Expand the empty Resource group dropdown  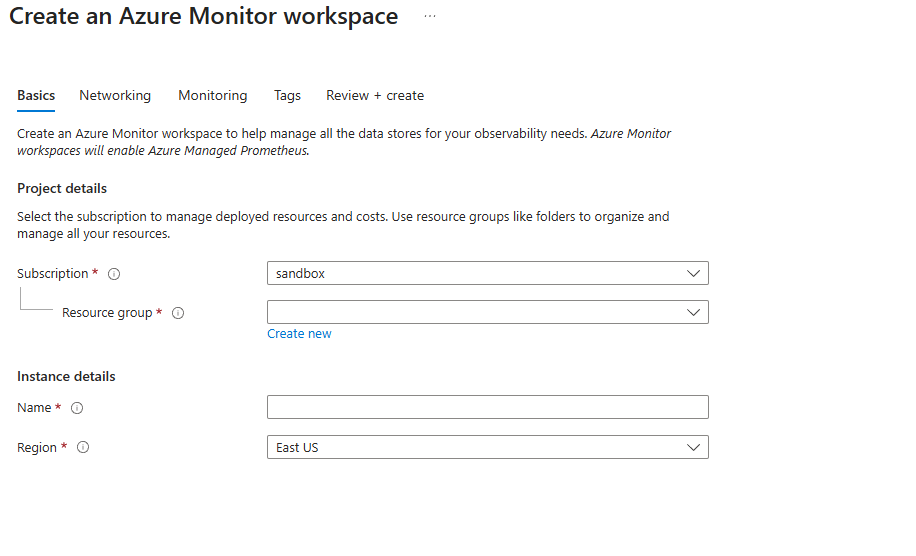(488, 312)
